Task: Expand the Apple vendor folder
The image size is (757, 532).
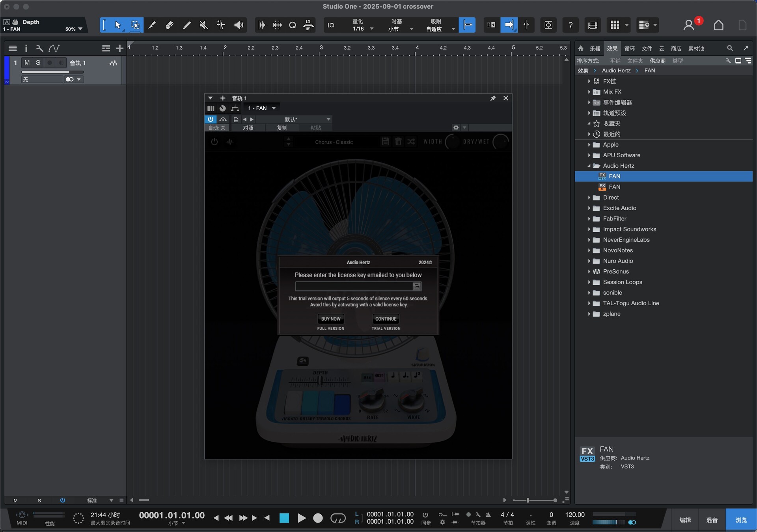Action: (589, 145)
